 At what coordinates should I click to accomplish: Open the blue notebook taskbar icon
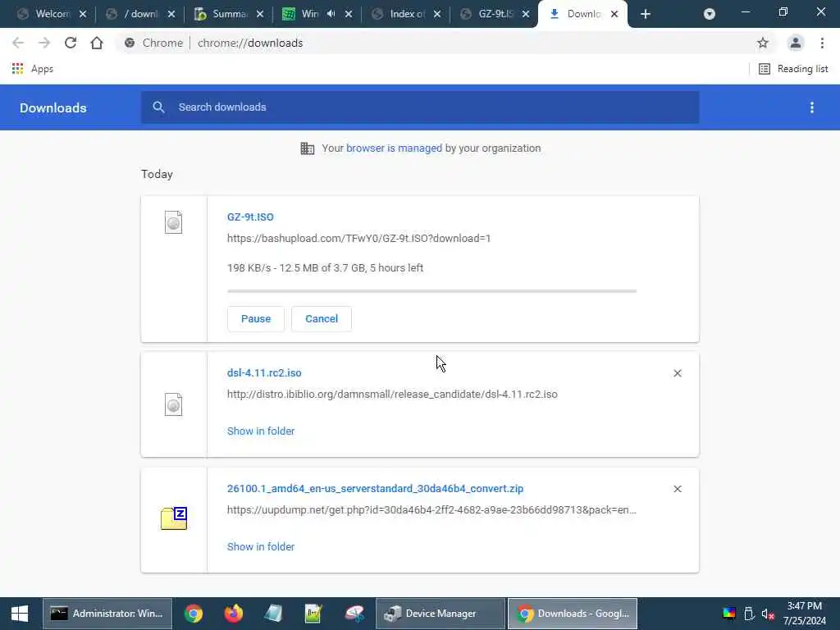pyautogui.click(x=273, y=614)
